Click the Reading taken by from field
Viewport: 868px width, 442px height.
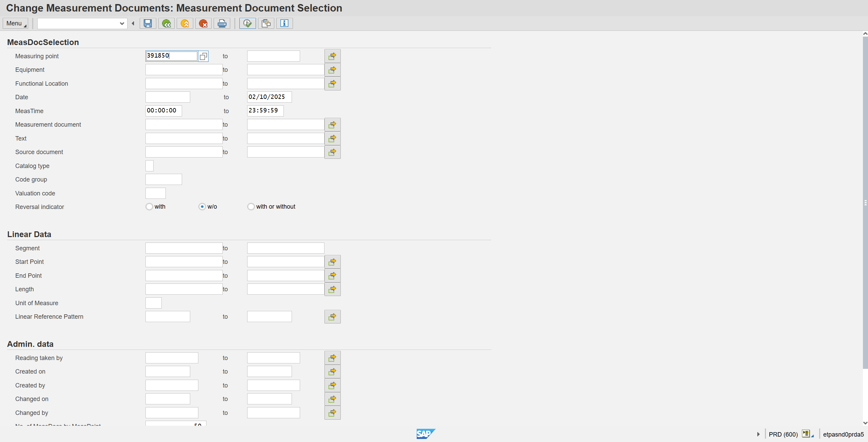pyautogui.click(x=172, y=358)
